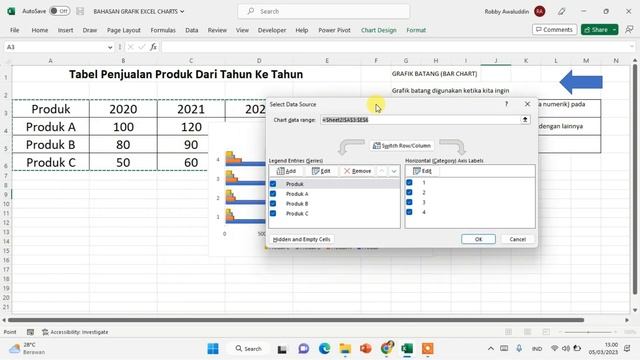Add a new legend series
Screen dimensions: 640x360
pyautogui.click(x=286, y=171)
